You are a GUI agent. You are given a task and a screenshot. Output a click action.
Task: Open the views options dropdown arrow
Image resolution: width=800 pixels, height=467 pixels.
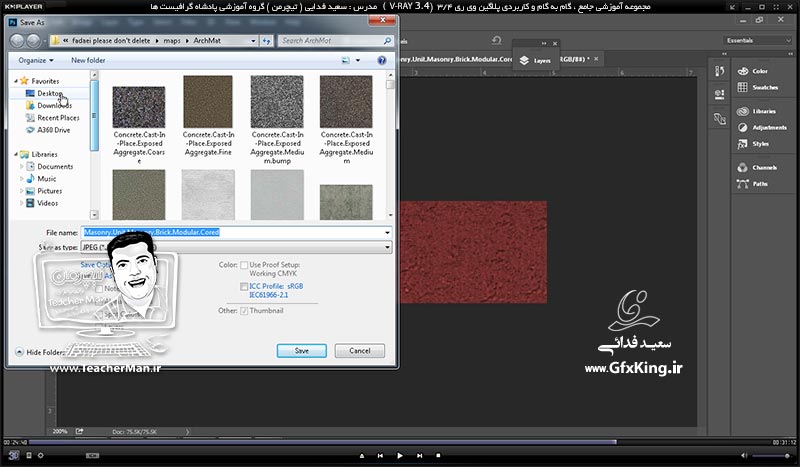[358, 60]
